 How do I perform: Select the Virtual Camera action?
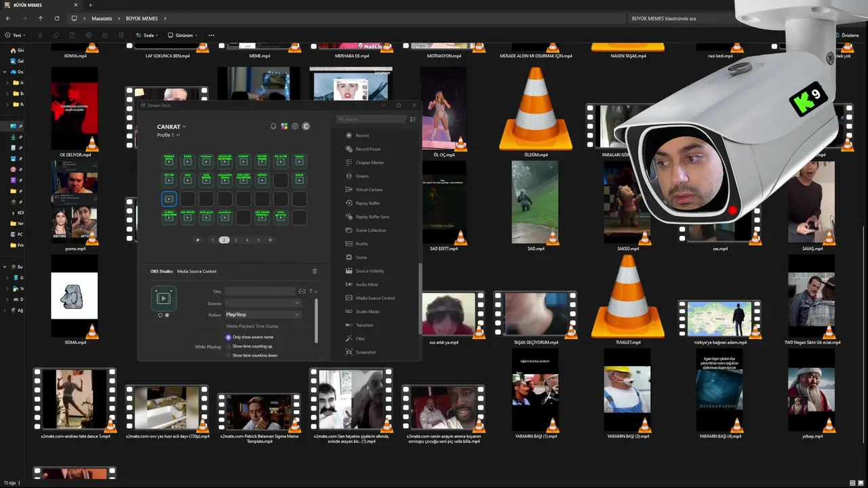click(364, 190)
